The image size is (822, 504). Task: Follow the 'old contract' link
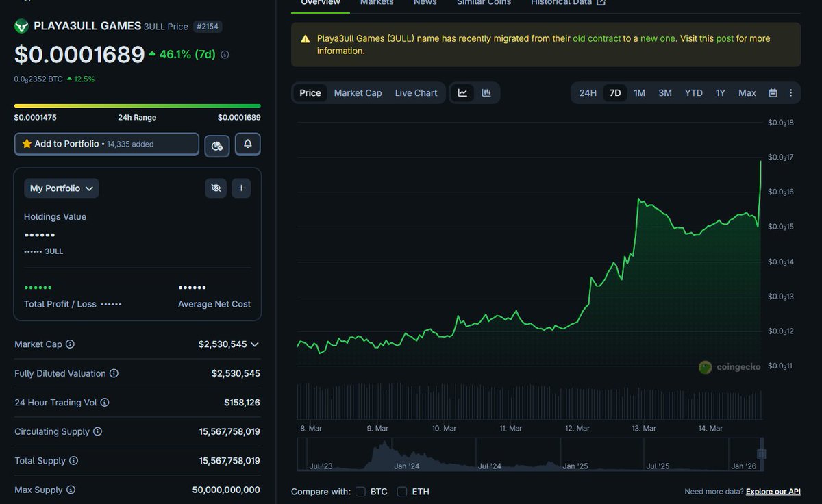point(597,38)
